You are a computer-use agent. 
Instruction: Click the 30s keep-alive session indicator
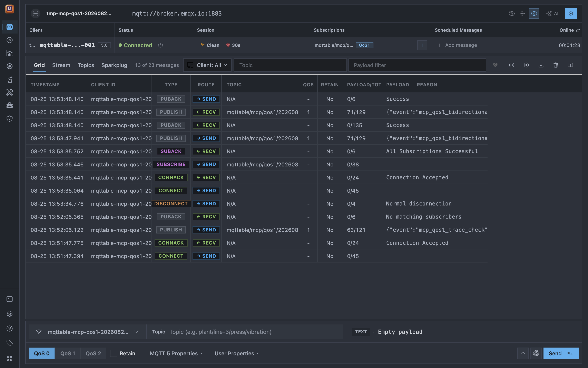pyautogui.click(x=233, y=45)
